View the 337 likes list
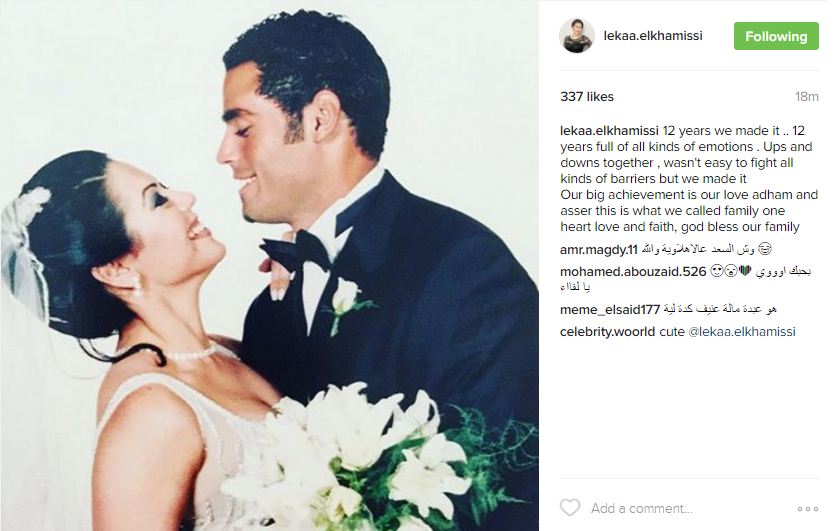This screenshot has height=531, width=835. coord(587,96)
